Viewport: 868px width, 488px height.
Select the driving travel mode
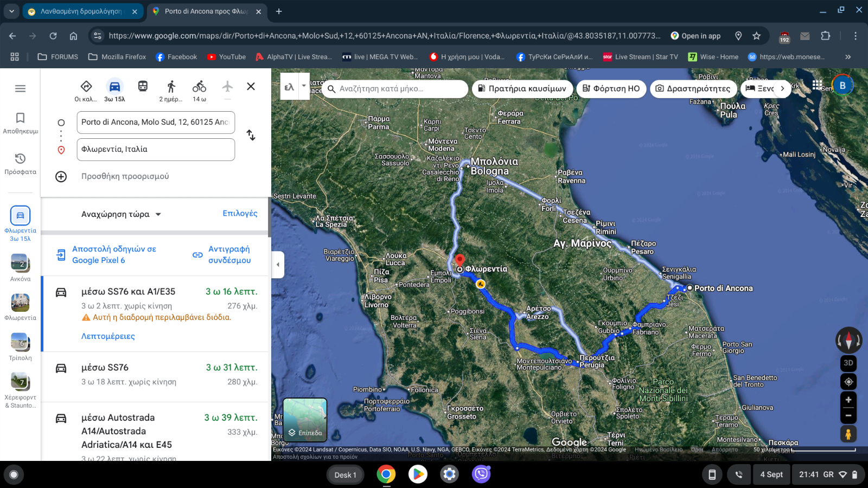[114, 90]
